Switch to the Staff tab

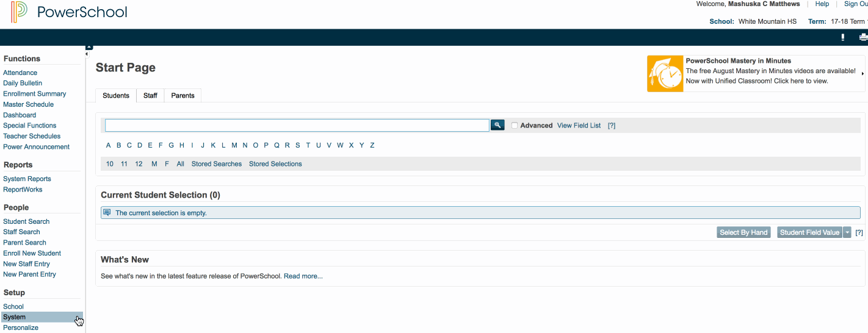(x=150, y=95)
